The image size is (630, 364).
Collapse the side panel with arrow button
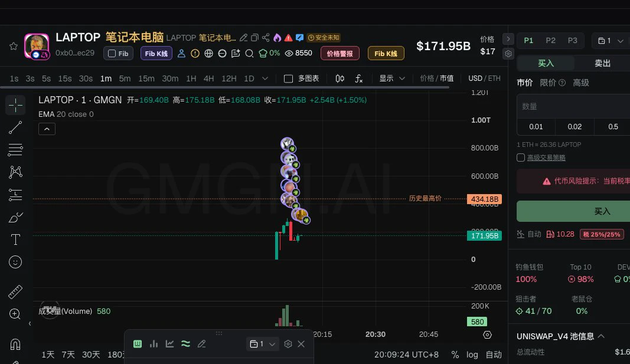point(508,39)
